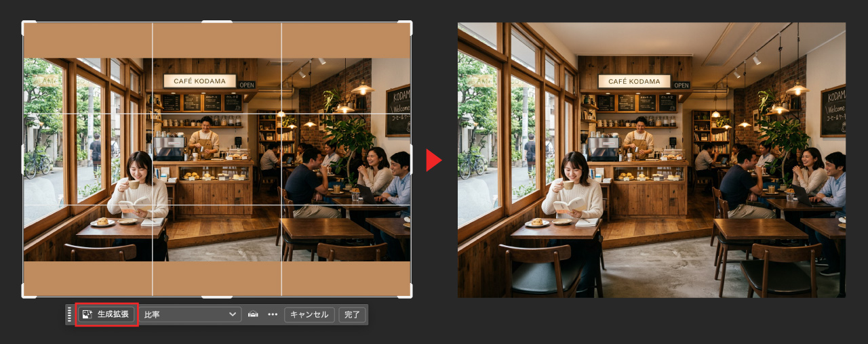Open the three-dots more options menu

point(273,315)
